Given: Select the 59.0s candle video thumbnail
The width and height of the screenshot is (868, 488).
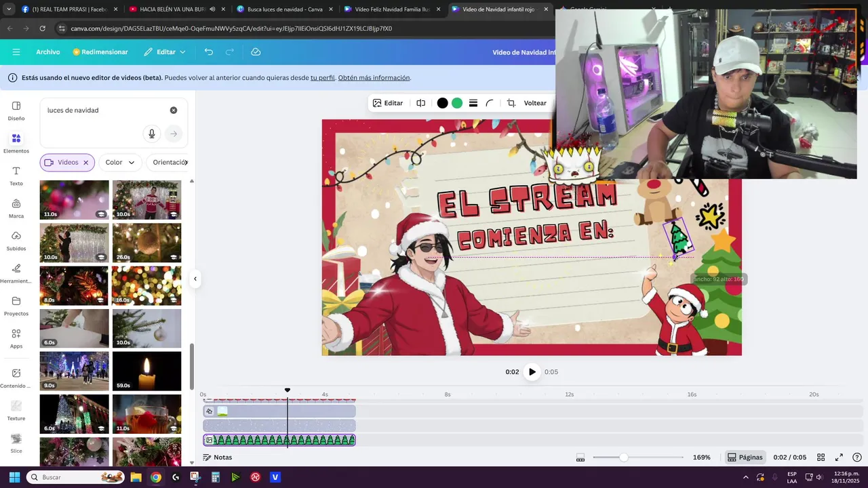Looking at the screenshot, I should pyautogui.click(x=147, y=371).
